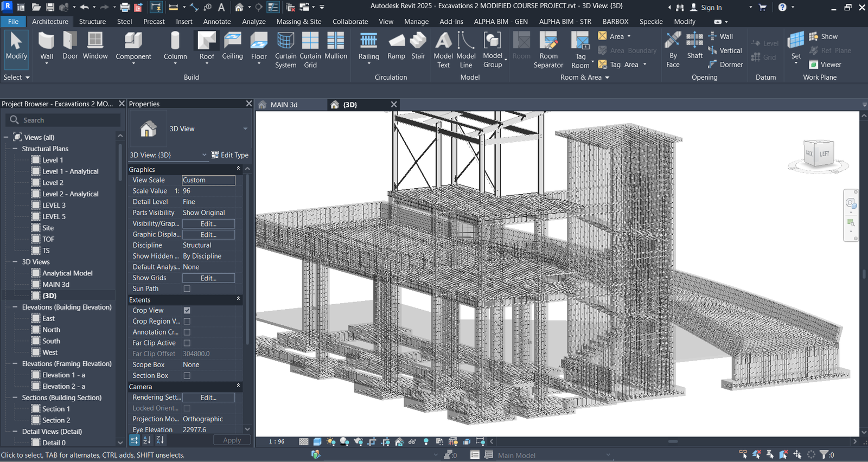Click the Edit Type button

point(230,155)
